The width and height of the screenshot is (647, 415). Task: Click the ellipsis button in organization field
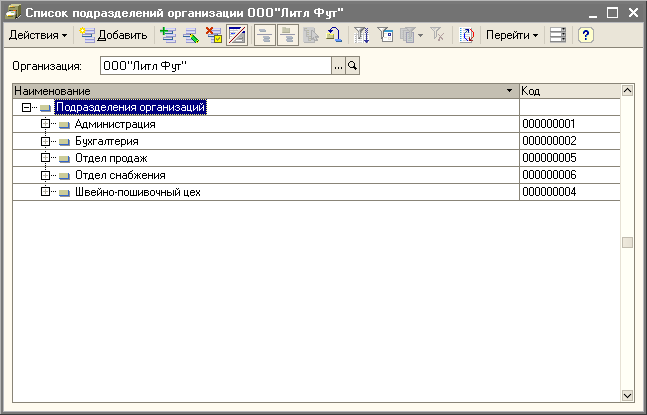click(338, 66)
